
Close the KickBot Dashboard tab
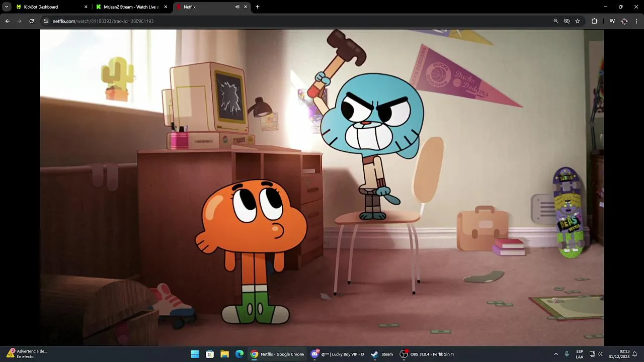[86, 7]
